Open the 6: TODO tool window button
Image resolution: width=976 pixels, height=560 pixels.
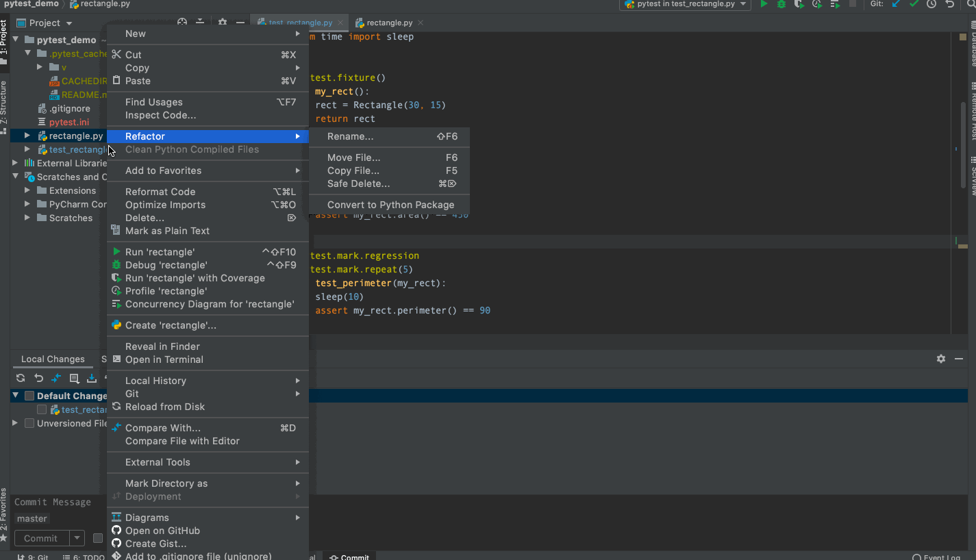pyautogui.click(x=84, y=557)
